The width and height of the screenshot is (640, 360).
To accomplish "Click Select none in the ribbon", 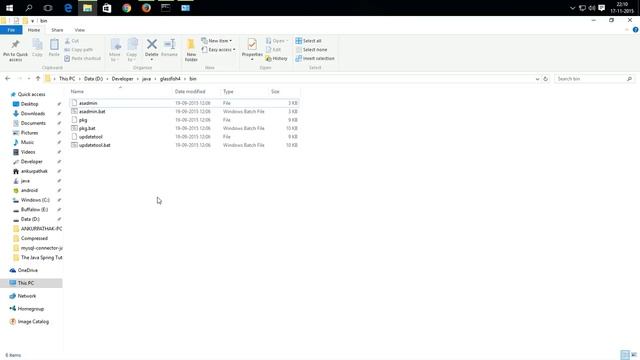I will [311, 49].
